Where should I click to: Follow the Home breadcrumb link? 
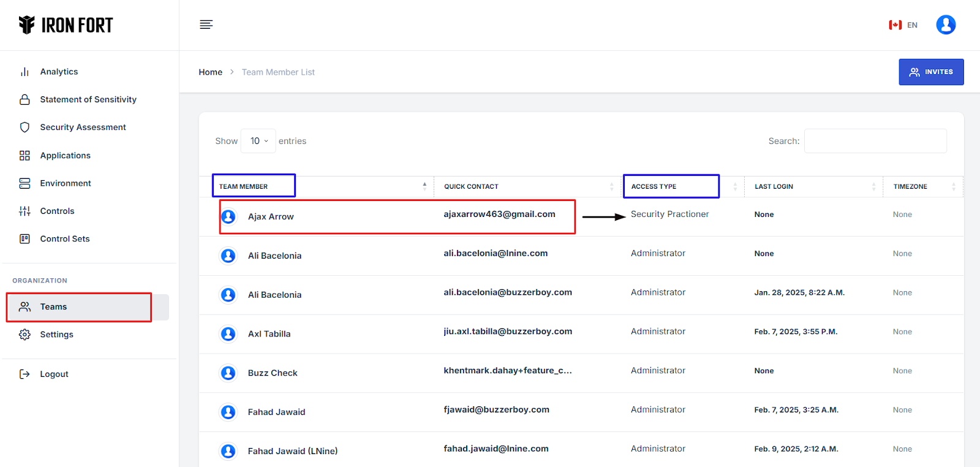coord(210,72)
